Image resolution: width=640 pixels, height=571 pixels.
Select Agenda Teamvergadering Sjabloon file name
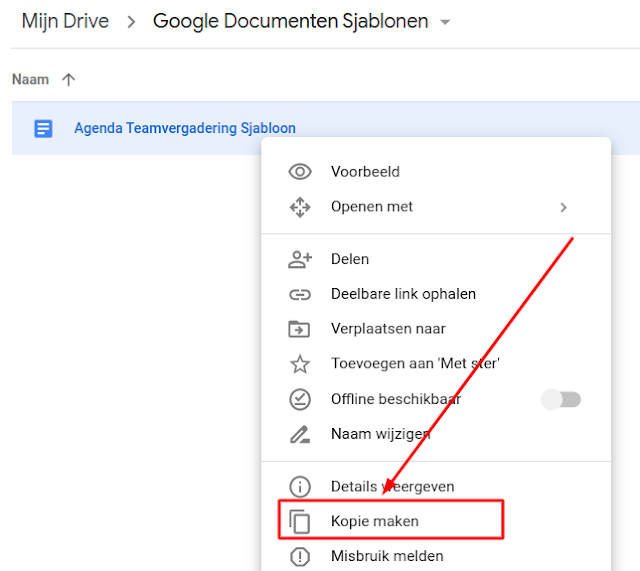click(x=184, y=128)
